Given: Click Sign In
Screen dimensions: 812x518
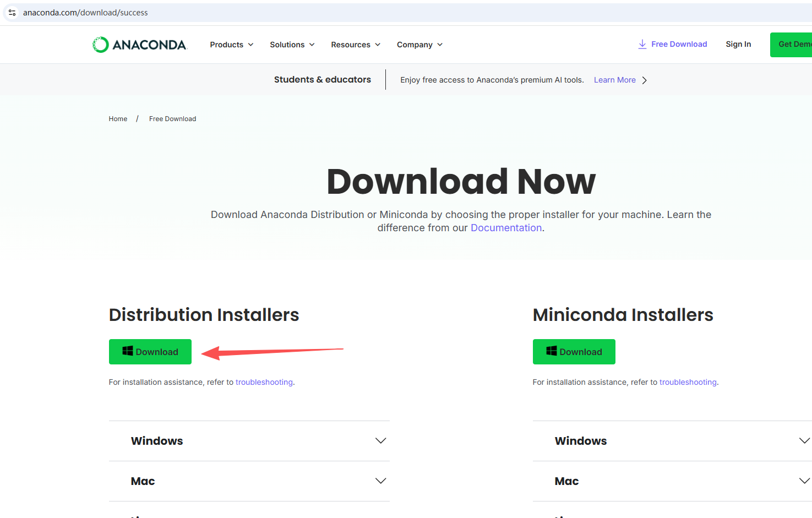Looking at the screenshot, I should click(738, 44).
